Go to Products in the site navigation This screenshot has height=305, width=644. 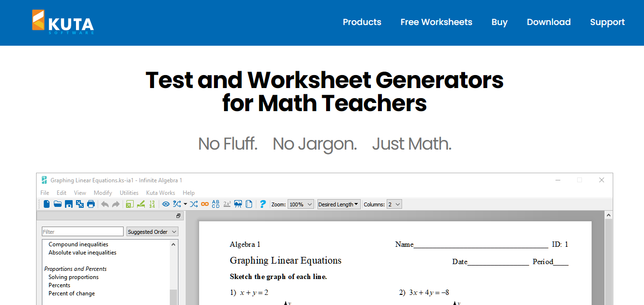[362, 22]
